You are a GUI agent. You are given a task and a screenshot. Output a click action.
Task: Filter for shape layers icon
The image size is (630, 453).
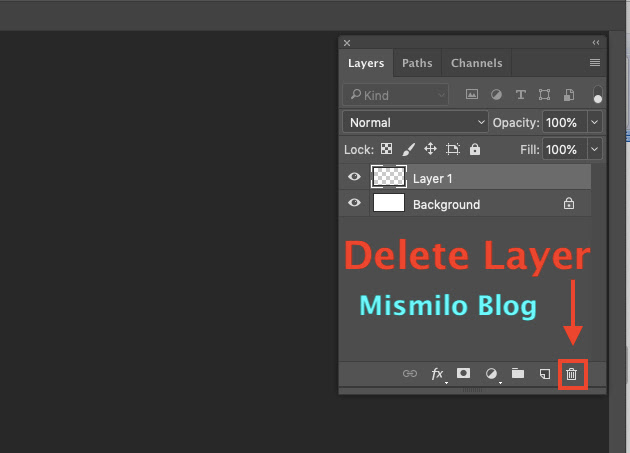(x=544, y=95)
